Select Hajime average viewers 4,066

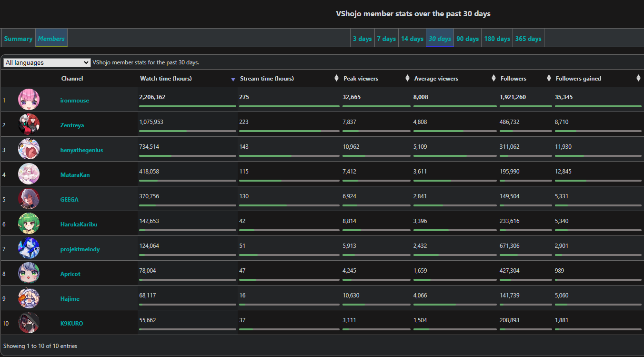(420, 296)
